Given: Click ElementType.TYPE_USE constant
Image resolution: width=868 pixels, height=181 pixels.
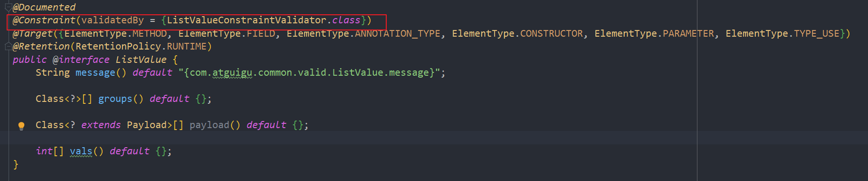Looking at the screenshot, I should [x=782, y=33].
